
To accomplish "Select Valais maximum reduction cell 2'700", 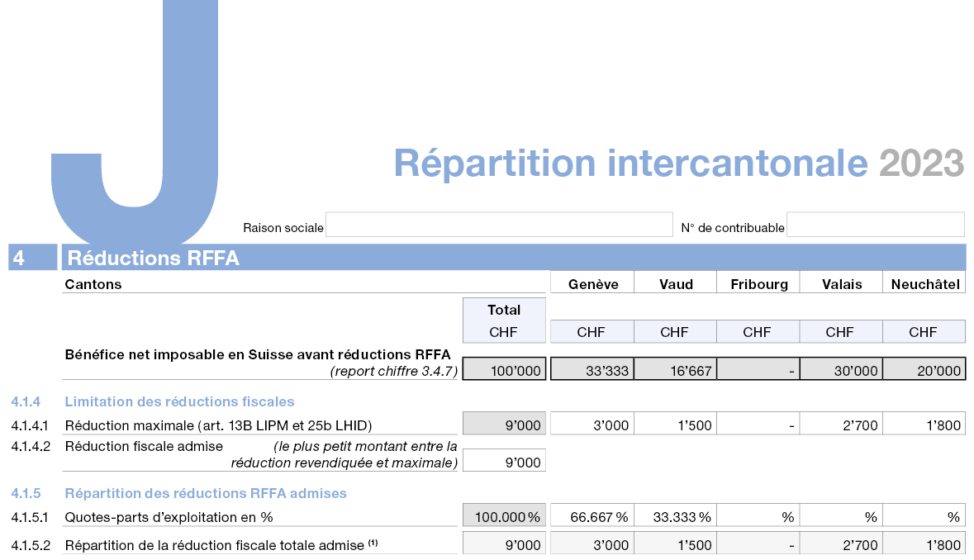I will [840, 425].
